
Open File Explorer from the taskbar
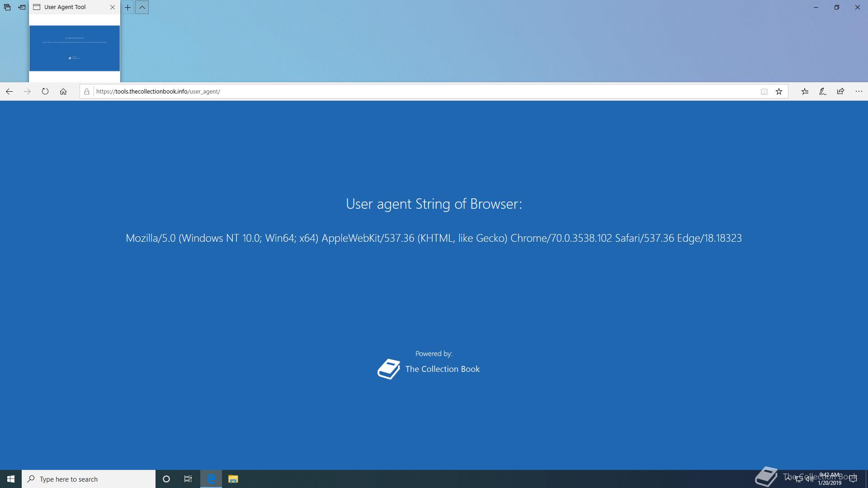tap(233, 479)
